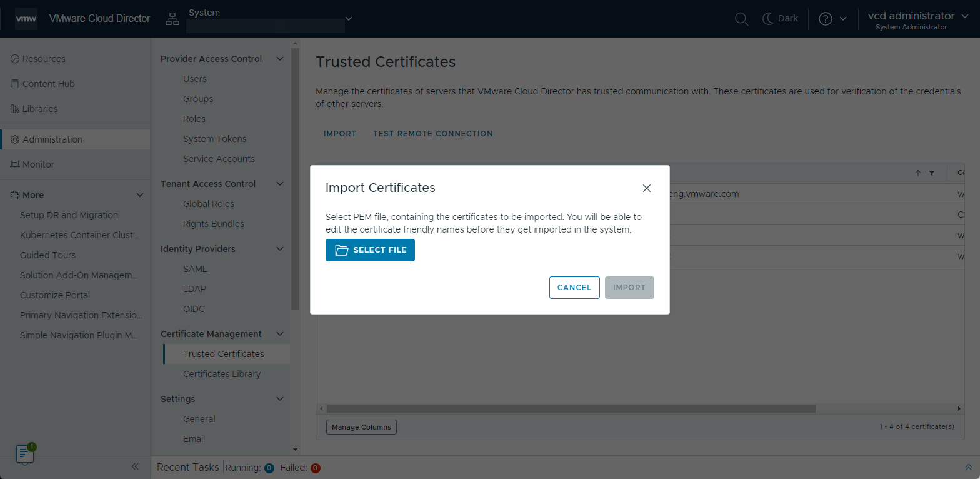Screen dimensions: 980x479
Task: Expand the System context dropdown chevron
Action: [x=349, y=18]
